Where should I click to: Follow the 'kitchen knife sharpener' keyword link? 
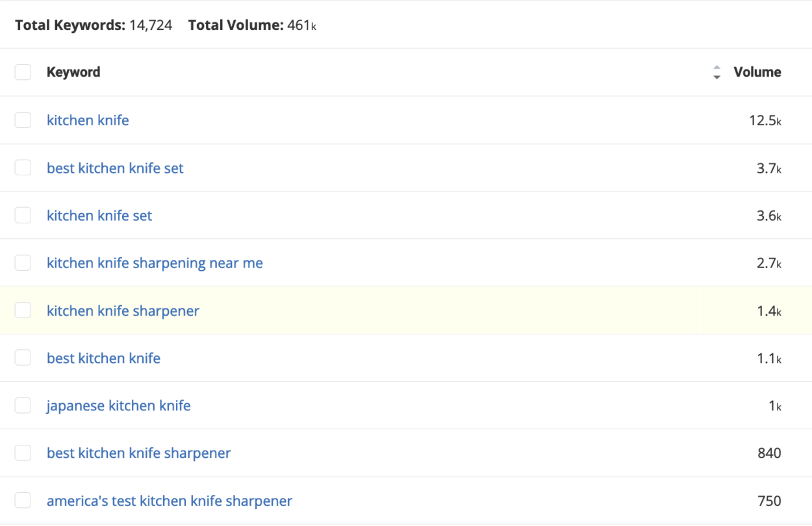[123, 311]
